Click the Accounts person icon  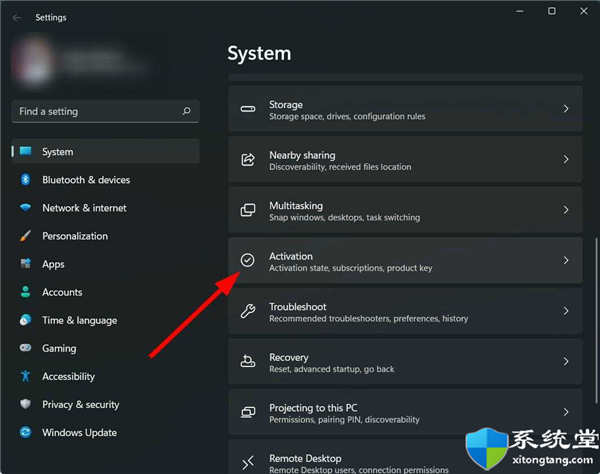[26, 292]
